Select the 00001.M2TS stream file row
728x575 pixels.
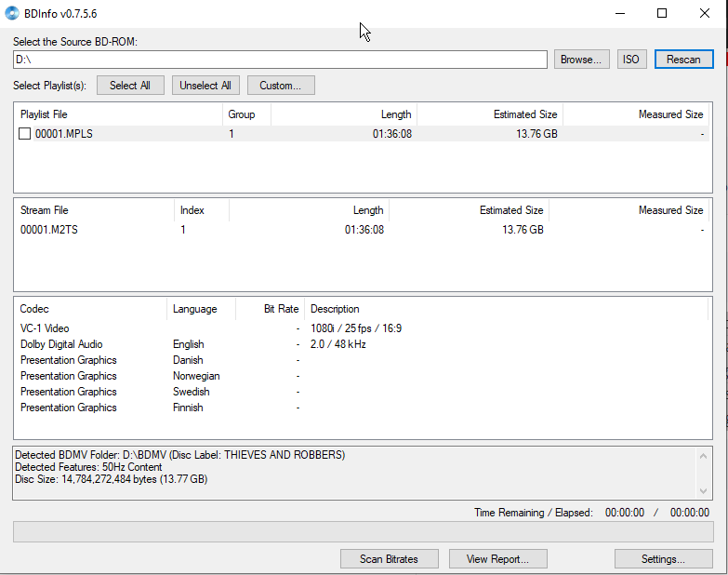pyautogui.click(x=363, y=230)
